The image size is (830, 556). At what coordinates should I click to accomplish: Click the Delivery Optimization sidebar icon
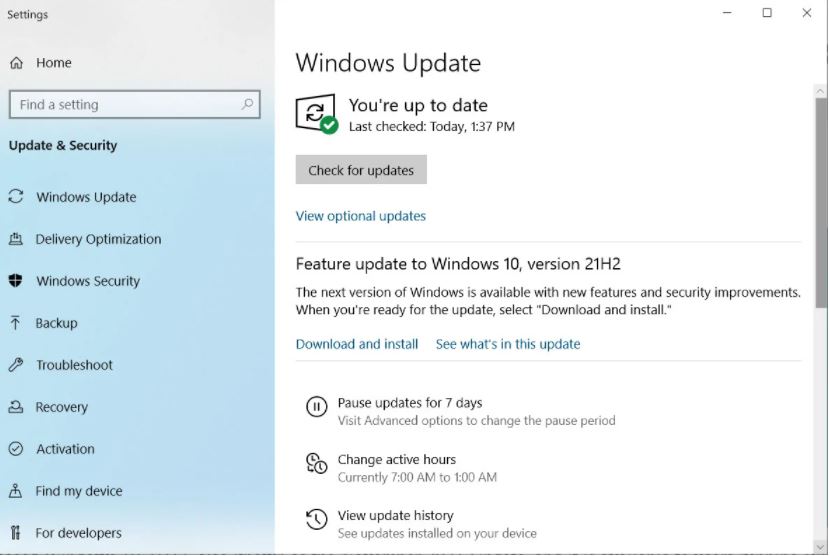click(16, 239)
